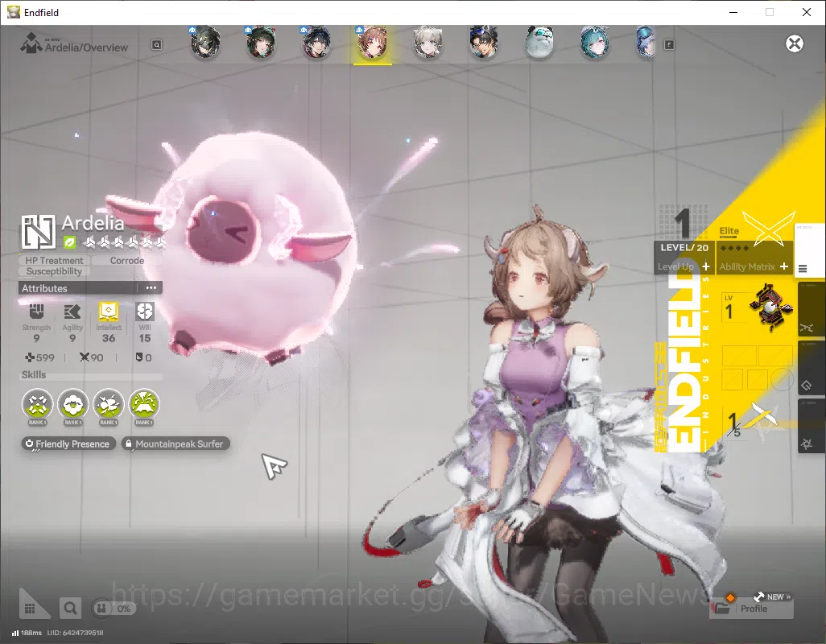Select the first operator portrait in roster

pos(205,43)
